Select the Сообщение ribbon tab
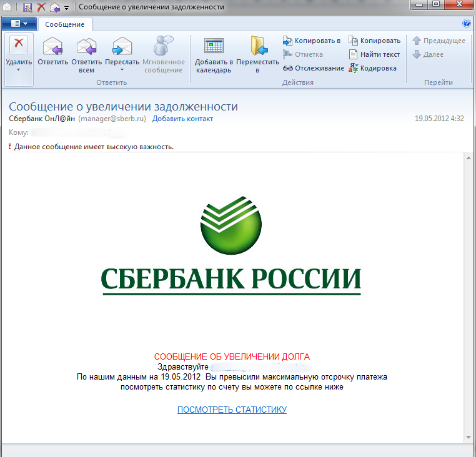Image resolution: width=476 pixels, height=457 pixels. click(x=65, y=24)
